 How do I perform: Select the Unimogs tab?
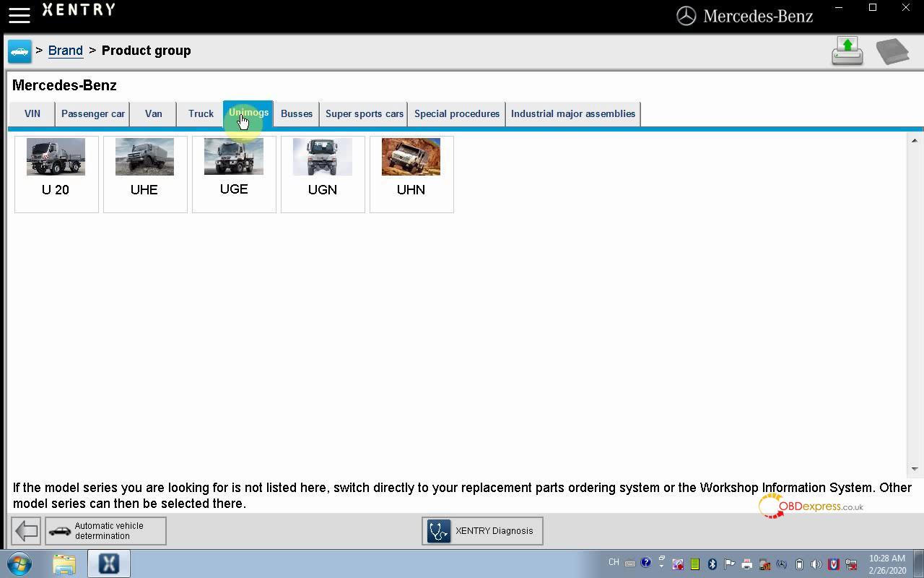coord(248,113)
